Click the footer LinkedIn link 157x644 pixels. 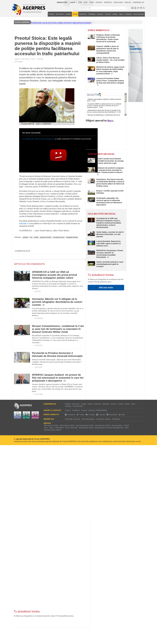coord(101,415)
